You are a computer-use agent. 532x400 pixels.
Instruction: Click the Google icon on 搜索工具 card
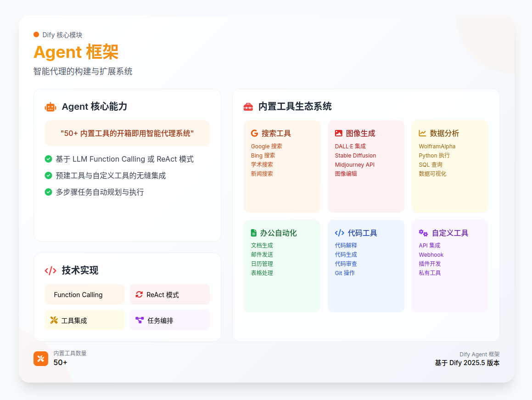click(254, 133)
